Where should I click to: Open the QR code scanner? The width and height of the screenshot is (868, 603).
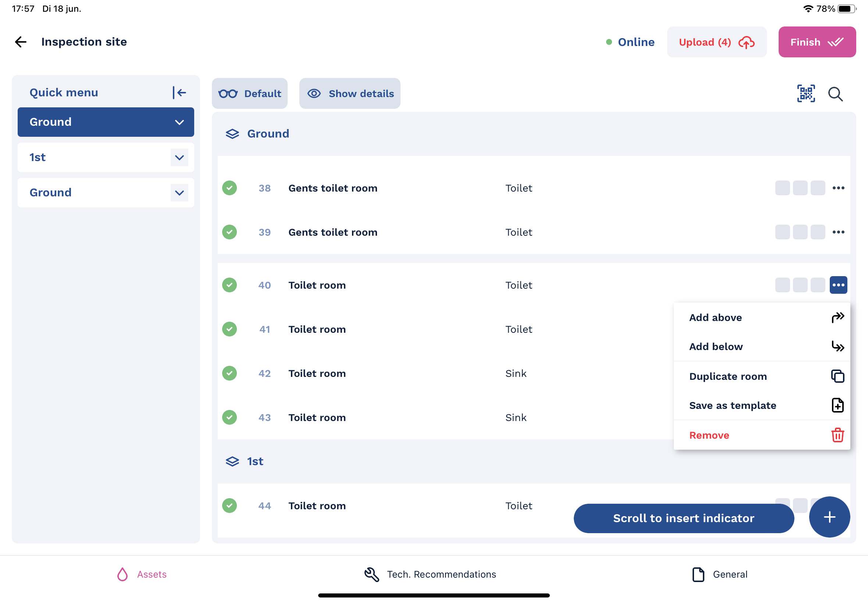coord(805,94)
